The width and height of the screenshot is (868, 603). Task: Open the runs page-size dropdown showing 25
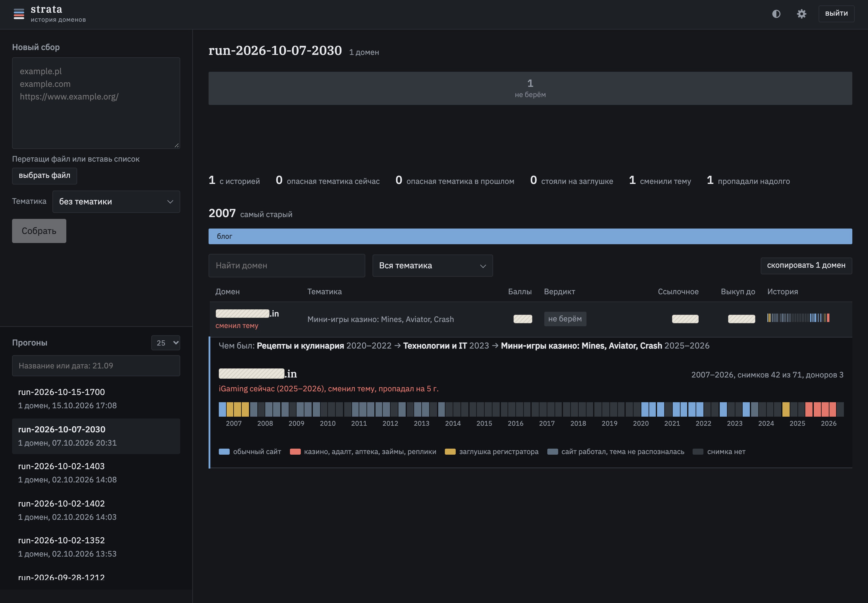[x=165, y=343]
